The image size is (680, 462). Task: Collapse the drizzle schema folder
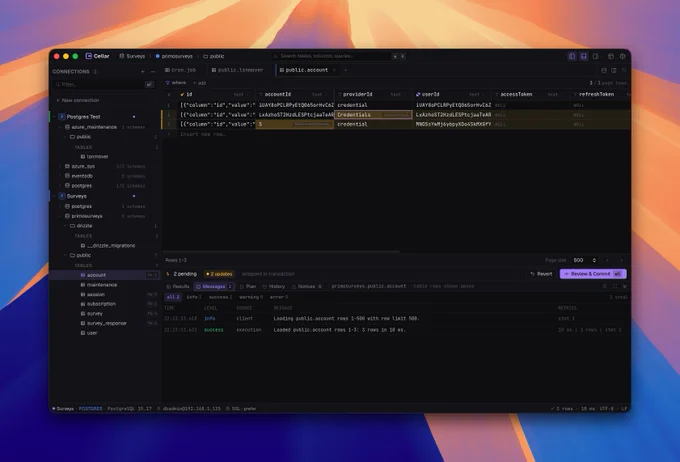65,226
